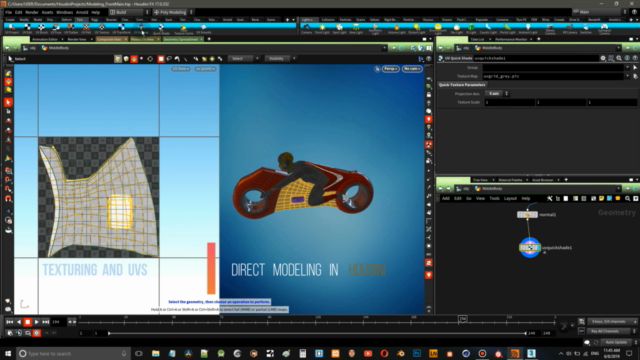
Task: Click the play forward button
Action: coord(36,322)
